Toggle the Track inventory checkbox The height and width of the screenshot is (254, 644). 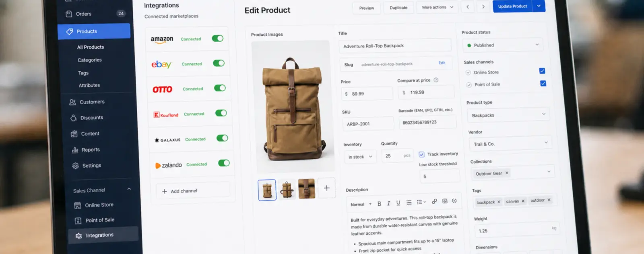(x=421, y=154)
